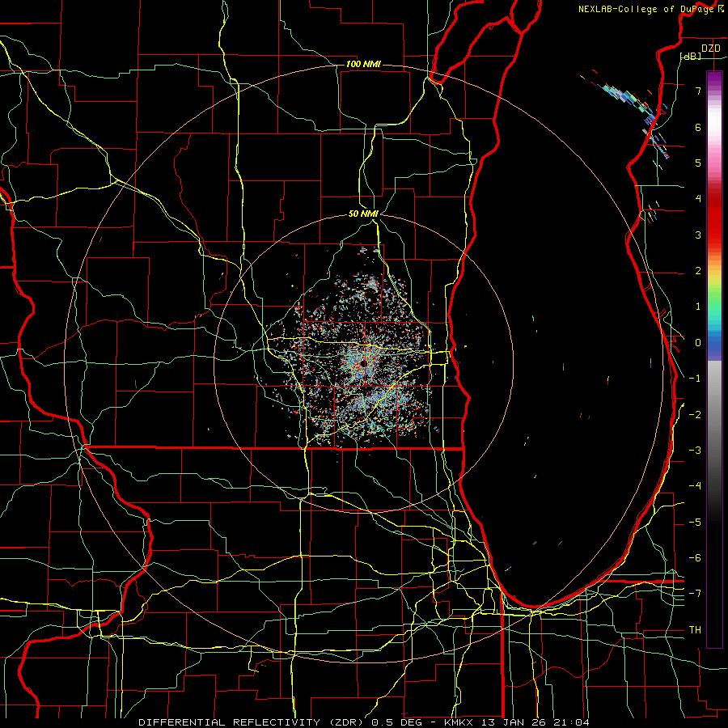Image resolution: width=728 pixels, height=728 pixels.
Task: Click the 7 tick label on color scale
Action: [x=698, y=91]
